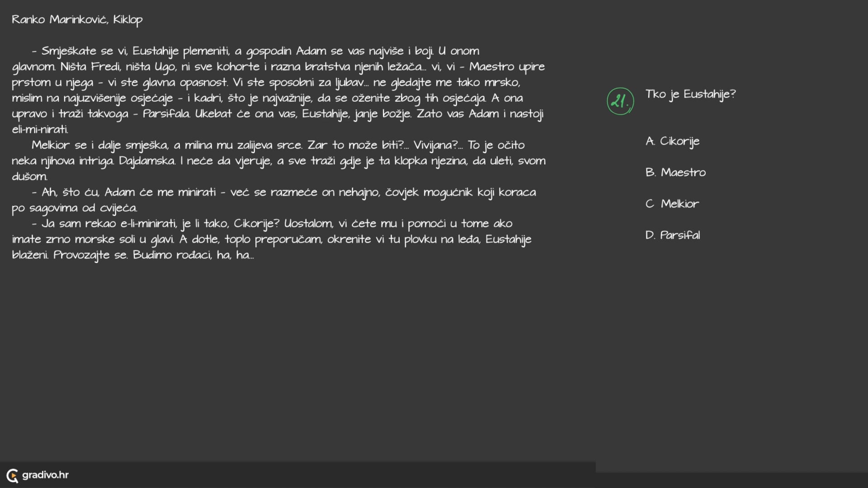Screen dimensions: 868x488
Task: Click "eli-mi-nirati" ending the first paragraph
Action: click(40, 129)
